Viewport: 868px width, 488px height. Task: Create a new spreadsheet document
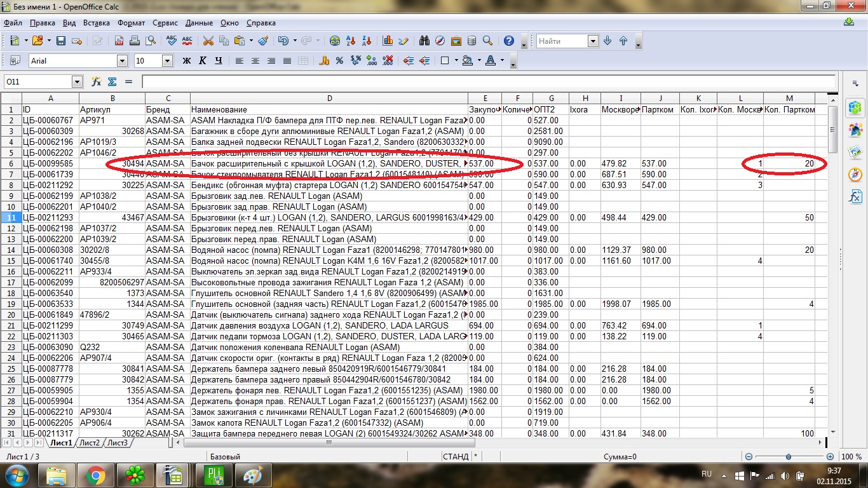click(15, 41)
